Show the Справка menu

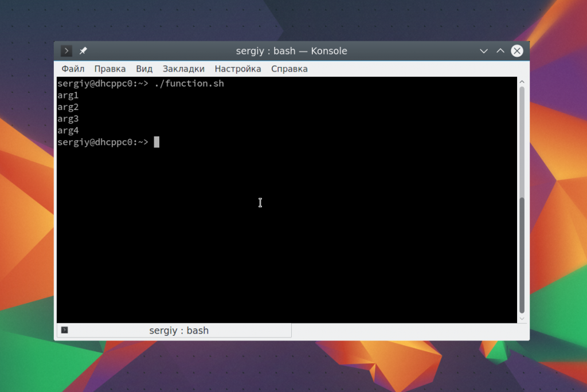pyautogui.click(x=289, y=69)
